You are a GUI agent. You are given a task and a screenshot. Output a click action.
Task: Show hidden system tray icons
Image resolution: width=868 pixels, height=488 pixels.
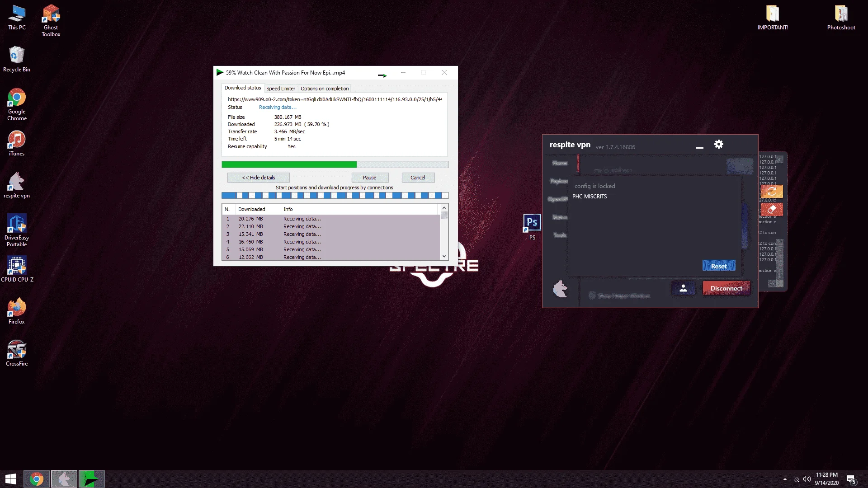[x=785, y=479]
